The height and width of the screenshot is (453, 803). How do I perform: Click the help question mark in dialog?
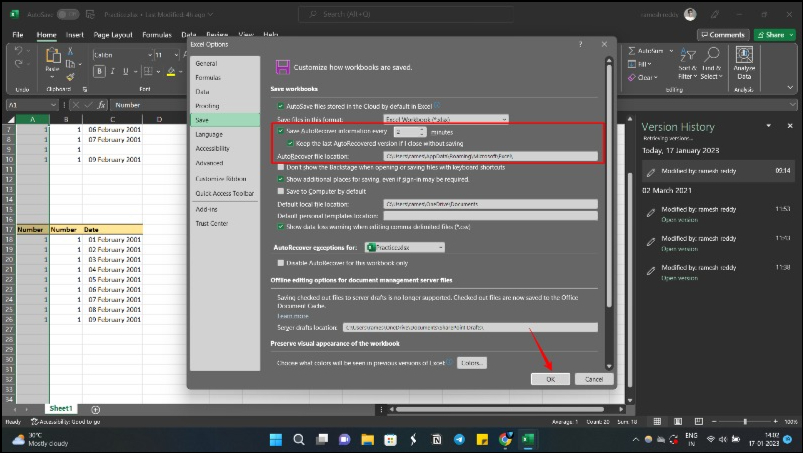point(580,45)
